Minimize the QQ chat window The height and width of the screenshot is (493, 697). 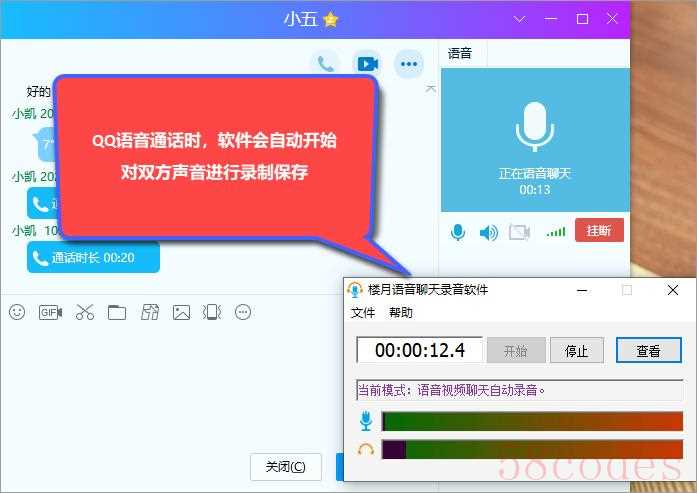point(551,19)
